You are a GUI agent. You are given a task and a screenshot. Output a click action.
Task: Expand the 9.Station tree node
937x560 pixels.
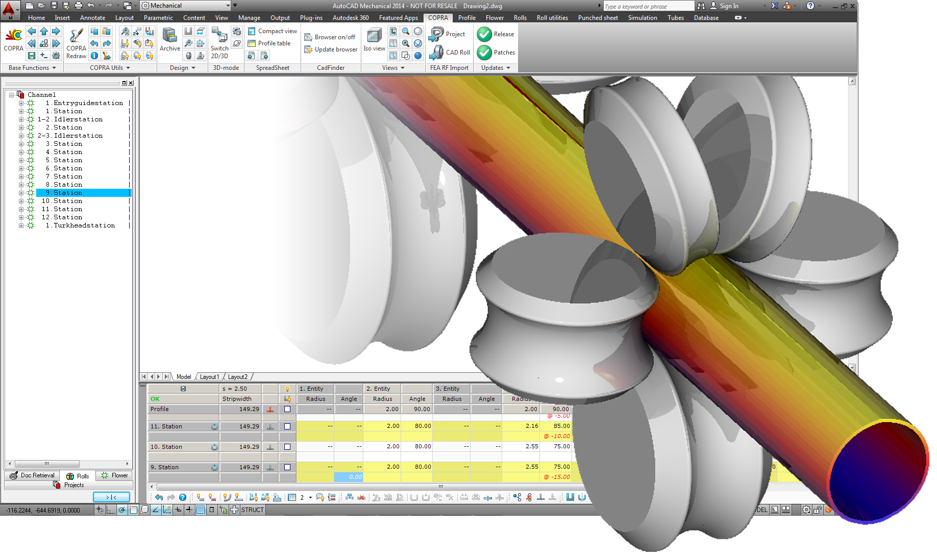click(x=21, y=193)
